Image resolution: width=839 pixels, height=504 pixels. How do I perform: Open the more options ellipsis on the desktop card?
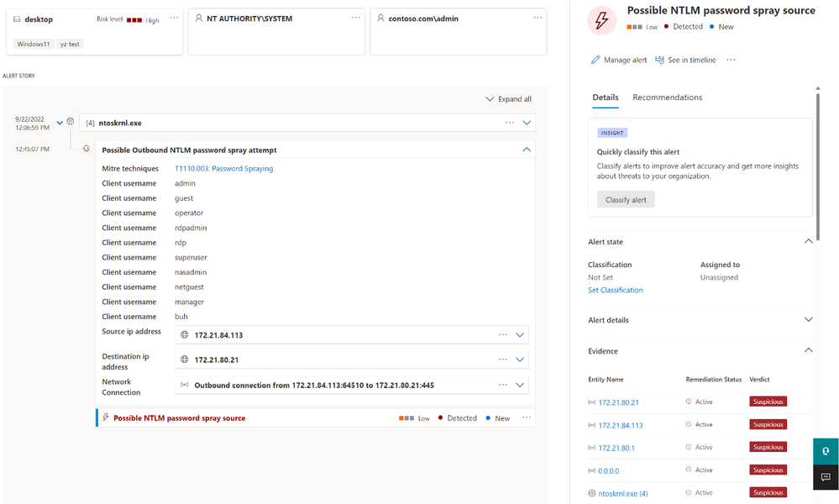click(174, 18)
